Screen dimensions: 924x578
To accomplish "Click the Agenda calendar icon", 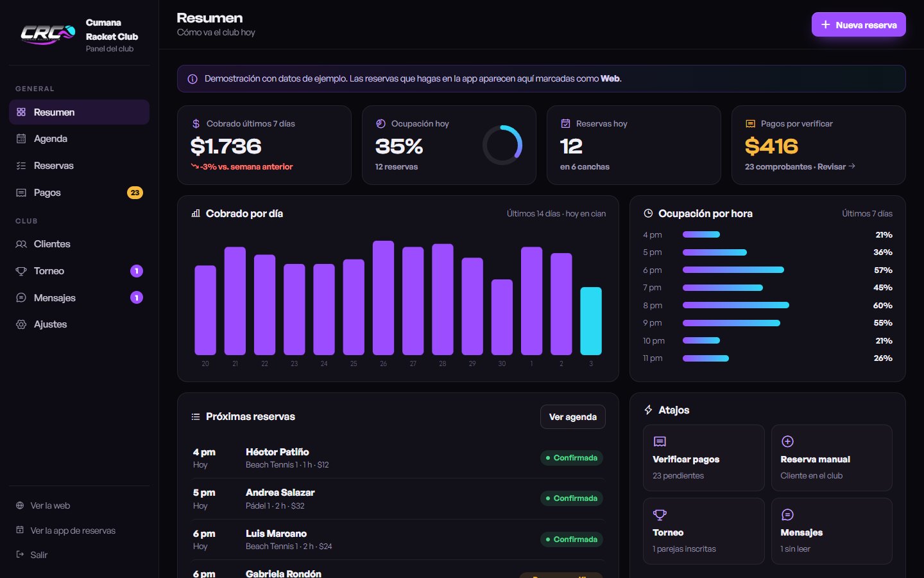I will [21, 139].
